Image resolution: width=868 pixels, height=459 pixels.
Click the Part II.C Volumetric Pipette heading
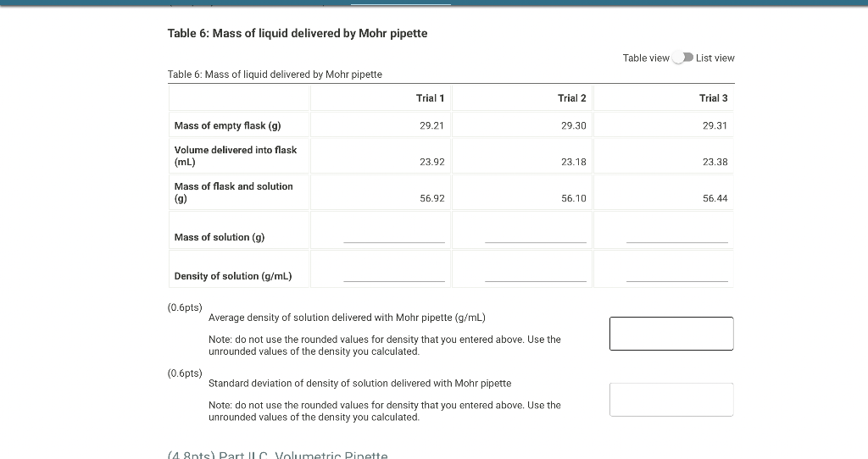[x=277, y=455]
